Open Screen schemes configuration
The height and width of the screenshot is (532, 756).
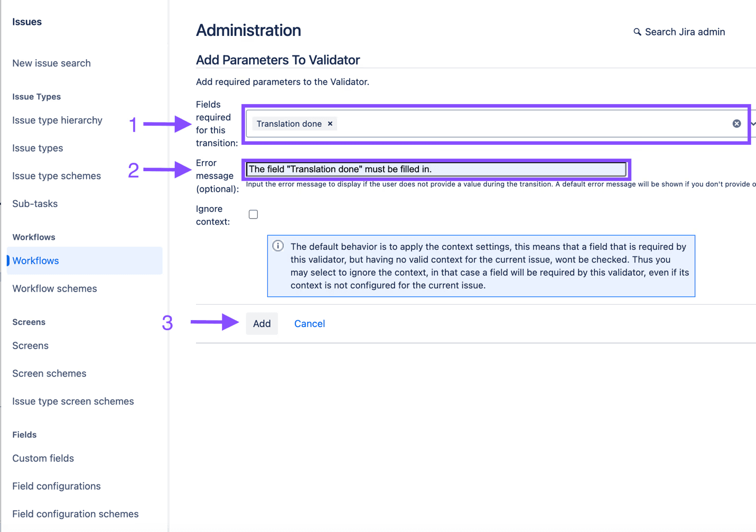[x=49, y=373]
